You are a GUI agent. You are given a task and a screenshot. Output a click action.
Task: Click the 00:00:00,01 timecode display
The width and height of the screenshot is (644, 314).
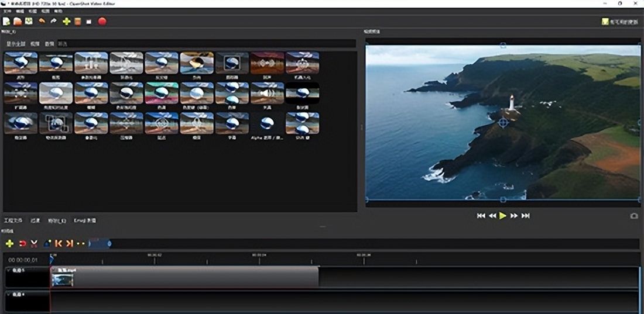(x=23, y=260)
